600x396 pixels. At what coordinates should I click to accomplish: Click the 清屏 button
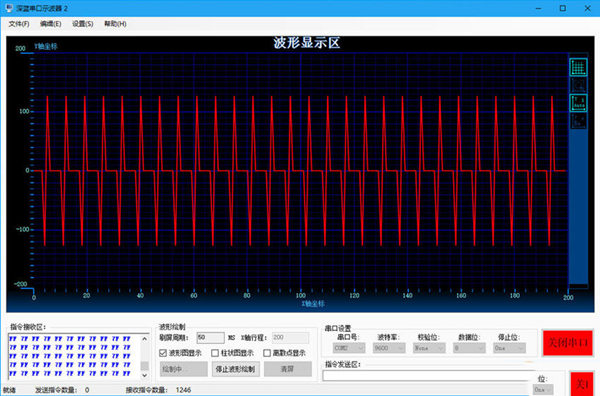[287, 369]
